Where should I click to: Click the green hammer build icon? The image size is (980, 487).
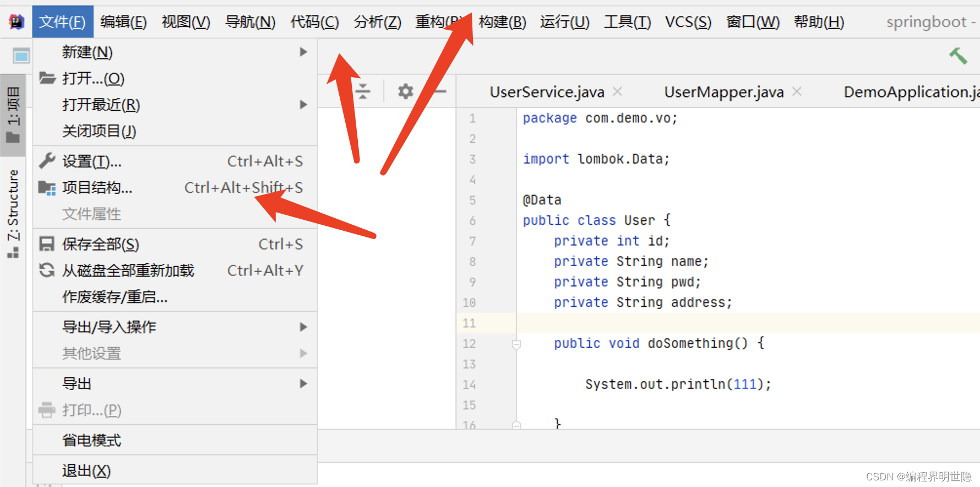(958, 56)
